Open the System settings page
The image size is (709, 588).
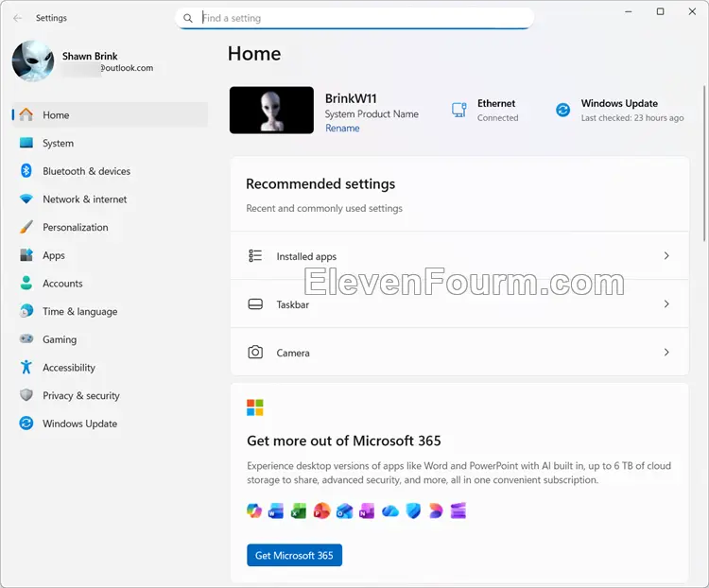(x=110, y=143)
